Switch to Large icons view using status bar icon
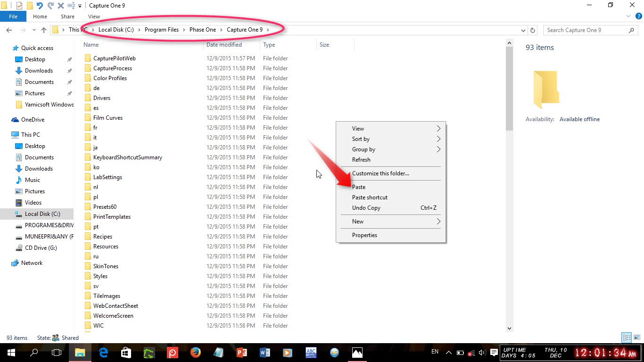 [x=636, y=337]
